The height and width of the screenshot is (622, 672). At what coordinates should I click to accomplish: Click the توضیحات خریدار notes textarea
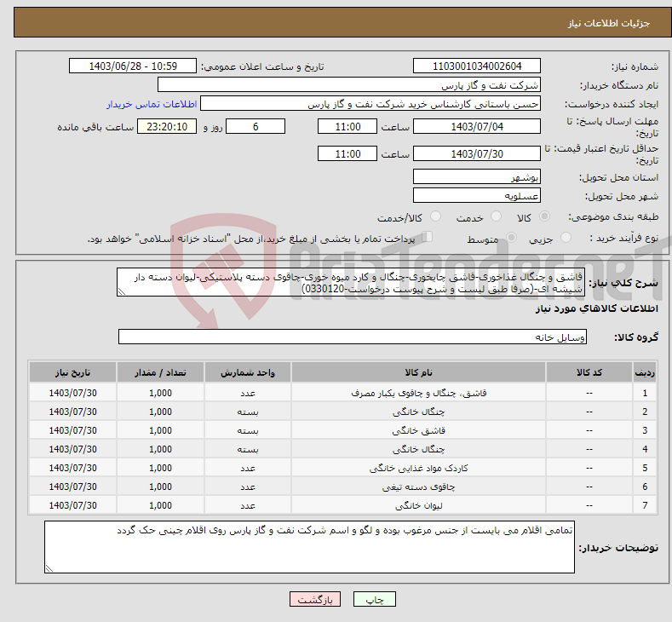click(309, 547)
